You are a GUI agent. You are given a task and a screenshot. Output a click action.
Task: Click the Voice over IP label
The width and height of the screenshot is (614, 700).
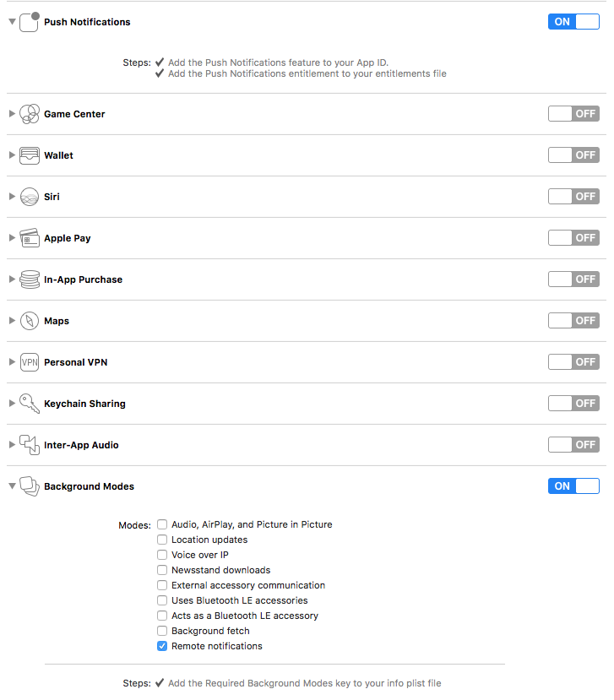(x=199, y=555)
